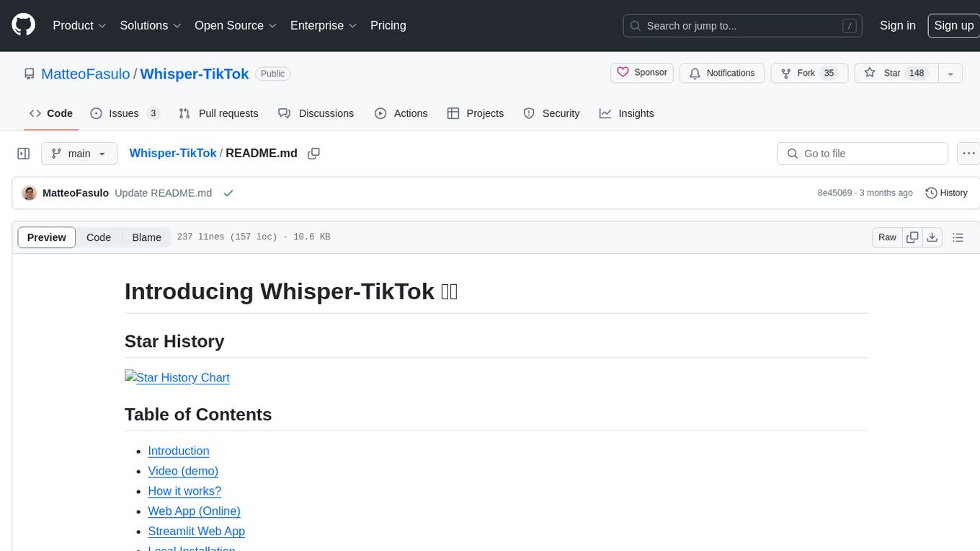Open Whisper-TikTok repository title link
Viewport: 980px width, 551px height.
pos(195,74)
